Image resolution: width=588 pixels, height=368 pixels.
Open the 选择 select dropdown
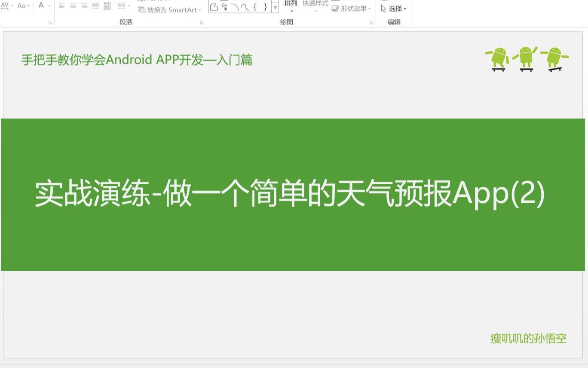394,9
